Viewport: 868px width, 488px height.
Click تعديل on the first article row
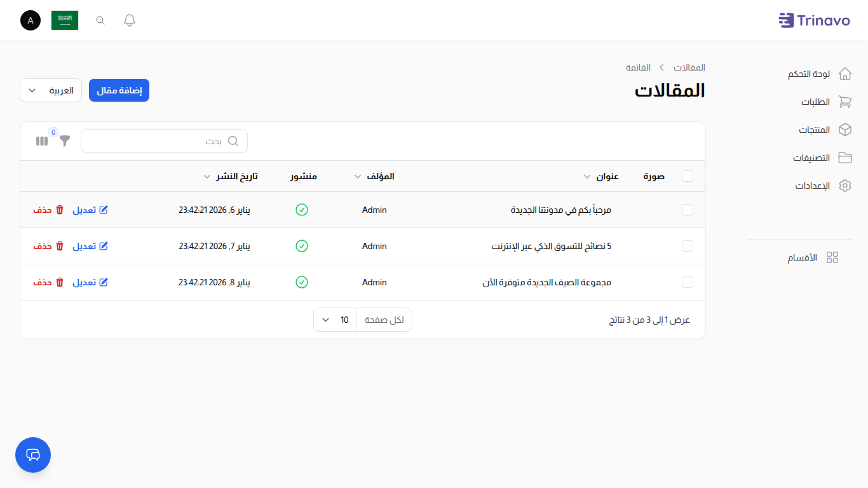point(90,210)
